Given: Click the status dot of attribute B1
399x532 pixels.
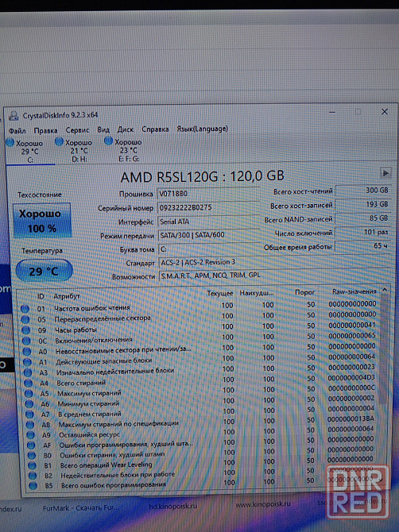Looking at the screenshot, I should point(33,465).
